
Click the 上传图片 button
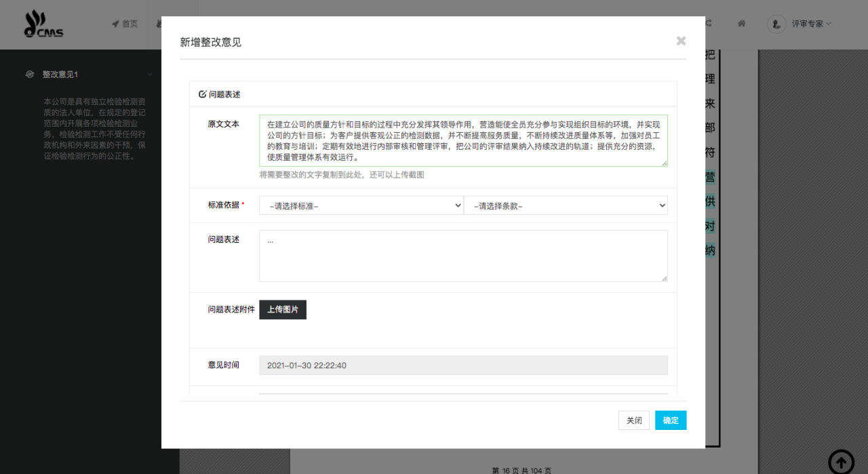point(283,309)
